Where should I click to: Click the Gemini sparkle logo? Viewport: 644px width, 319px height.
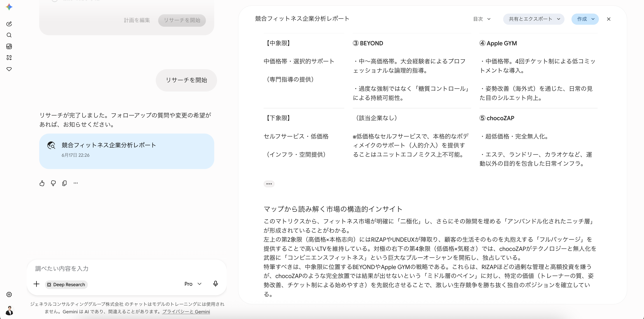point(9,7)
